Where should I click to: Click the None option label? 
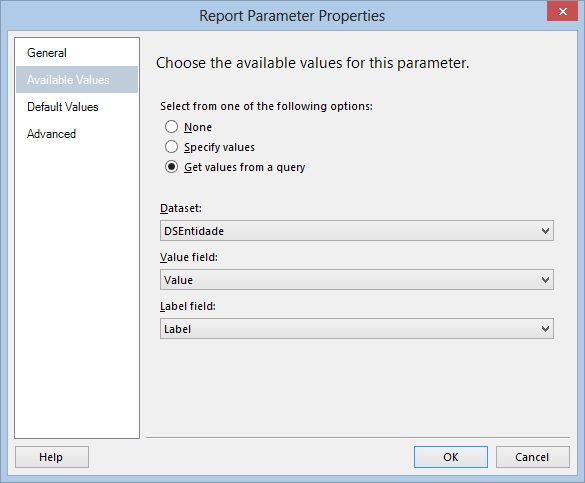coord(198,127)
